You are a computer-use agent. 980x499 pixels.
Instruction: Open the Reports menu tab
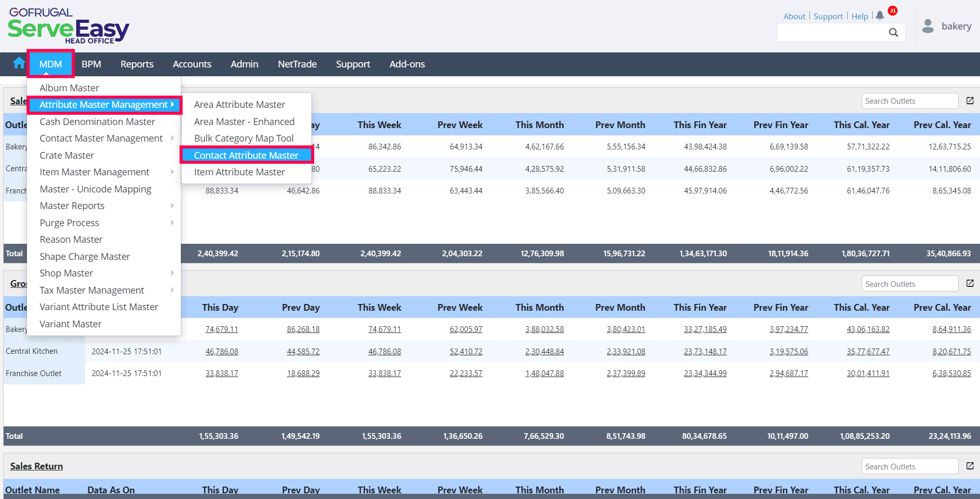[x=137, y=64]
